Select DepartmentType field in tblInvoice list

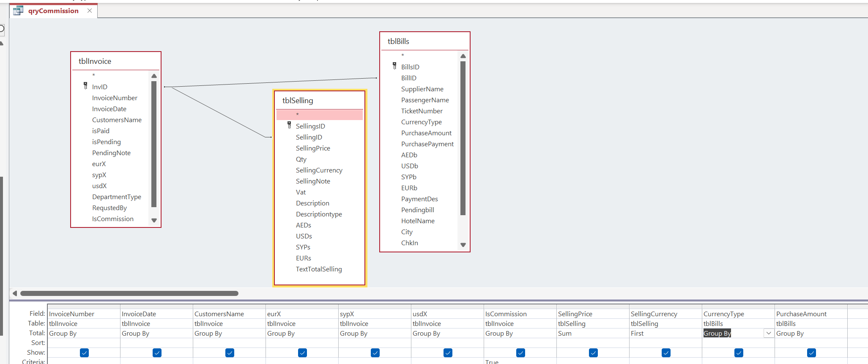(117, 197)
